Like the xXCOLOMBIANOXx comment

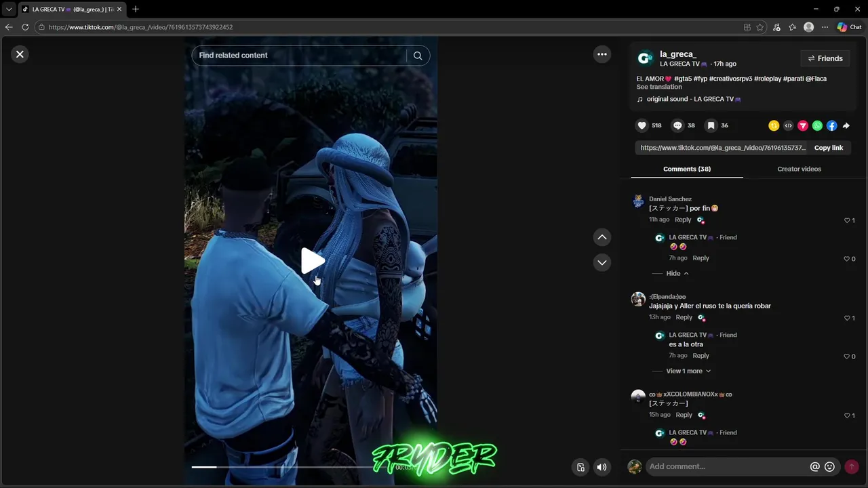pyautogui.click(x=847, y=415)
